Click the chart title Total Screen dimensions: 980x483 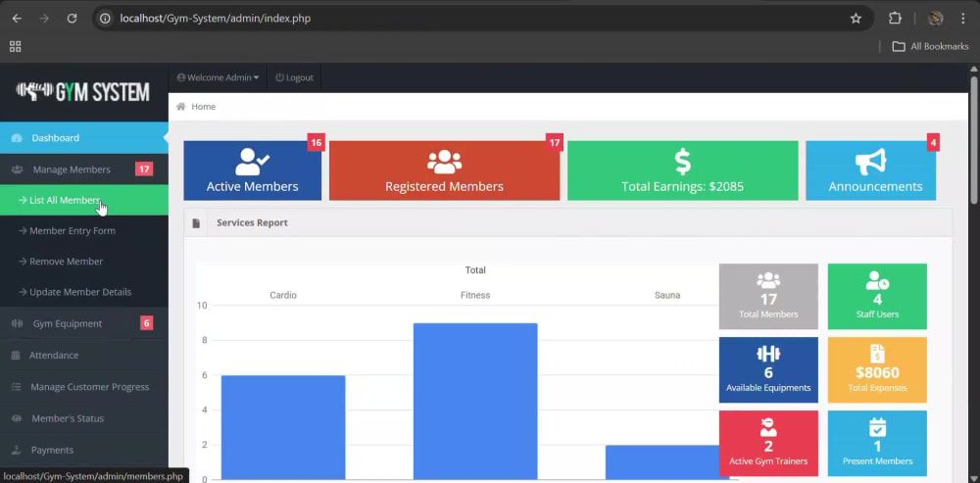pyautogui.click(x=475, y=270)
